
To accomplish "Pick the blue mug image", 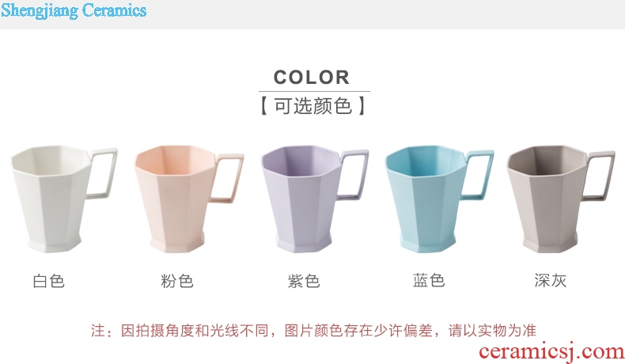I will tap(439, 199).
